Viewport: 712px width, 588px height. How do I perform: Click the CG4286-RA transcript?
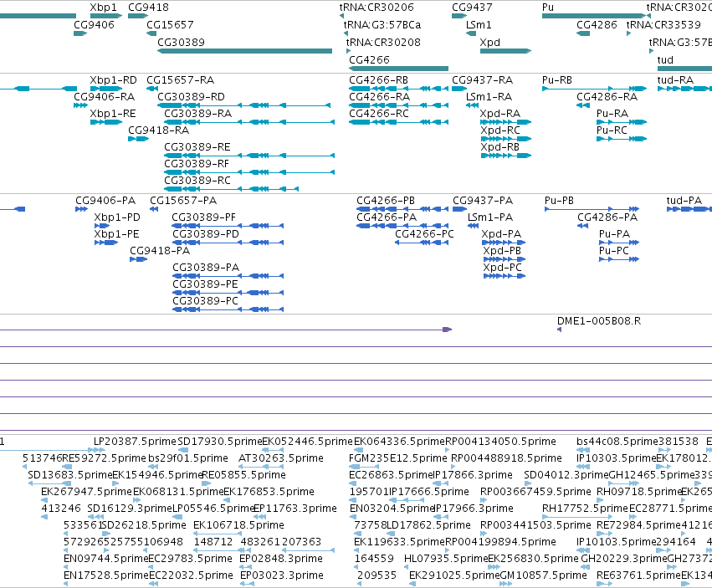coord(583,105)
